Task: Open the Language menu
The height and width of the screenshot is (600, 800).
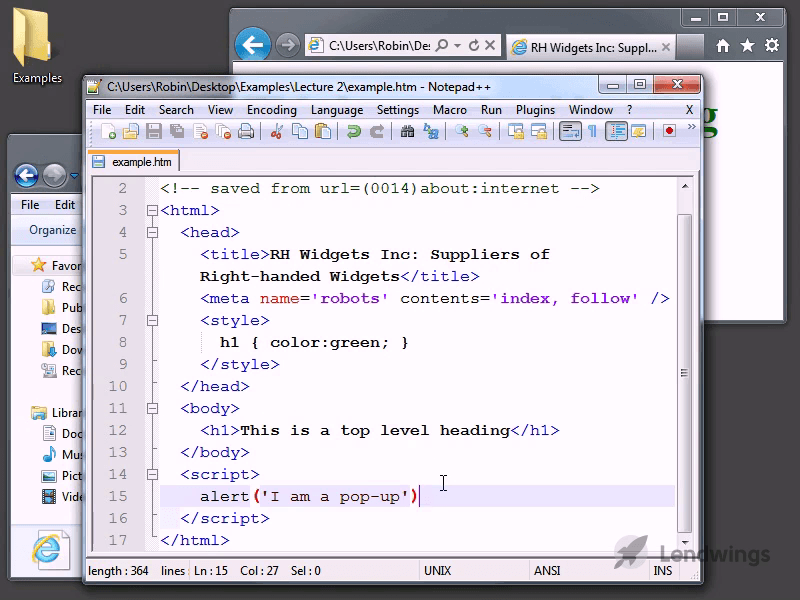Action: pyautogui.click(x=337, y=110)
